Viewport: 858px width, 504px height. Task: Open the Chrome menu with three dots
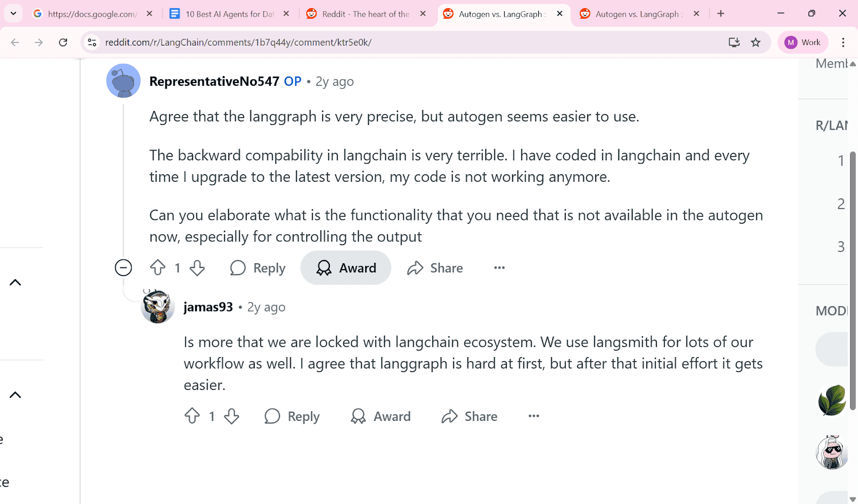[x=843, y=42]
